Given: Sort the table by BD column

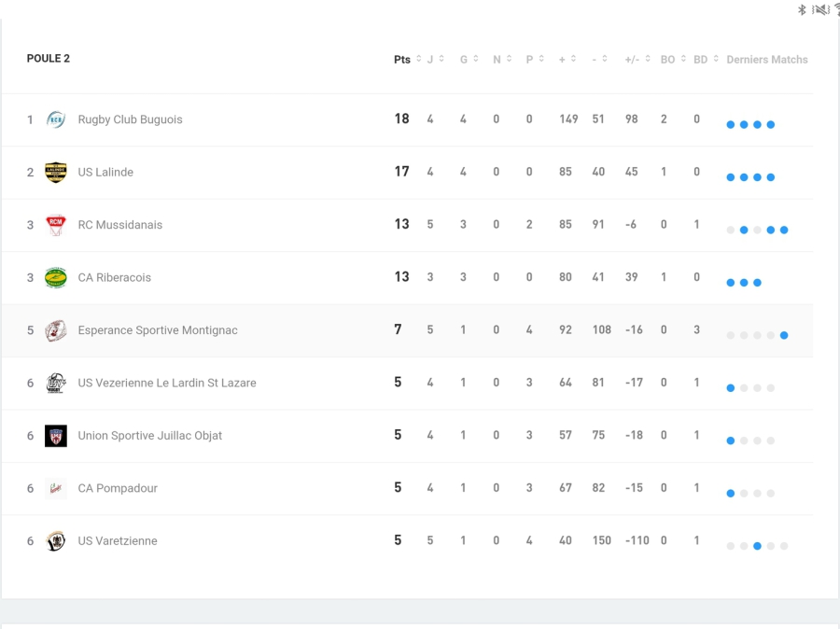Looking at the screenshot, I should 700,60.
